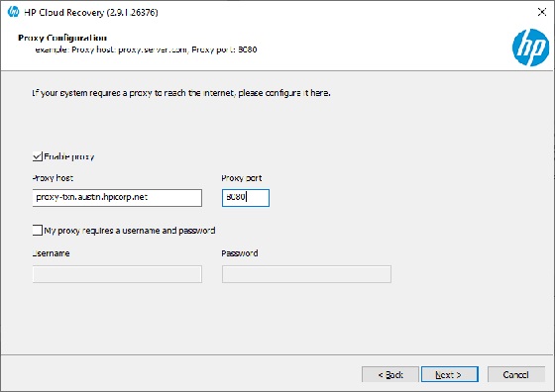Click into the Proxy port field containing 8080
The height and width of the screenshot is (392, 555).
click(x=246, y=198)
